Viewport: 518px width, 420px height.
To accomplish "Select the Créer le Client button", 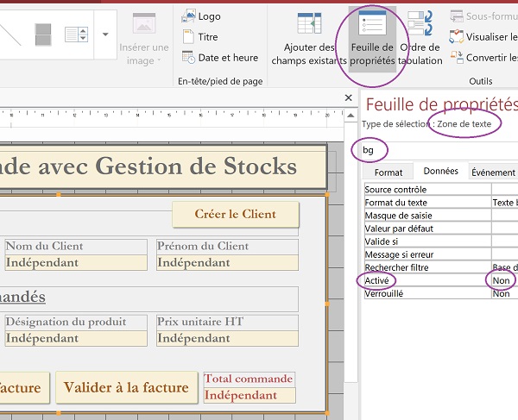I will click(x=235, y=215).
